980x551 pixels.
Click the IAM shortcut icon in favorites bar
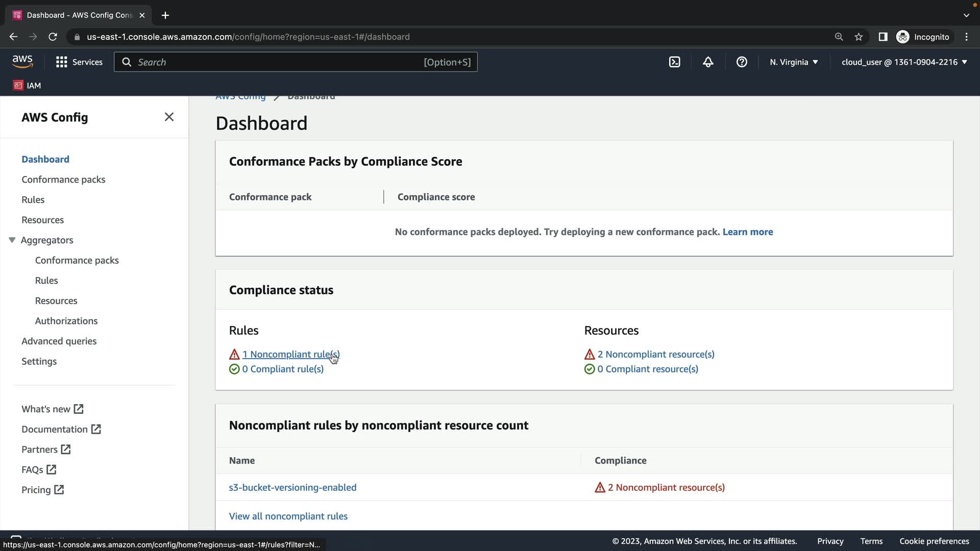point(18,85)
